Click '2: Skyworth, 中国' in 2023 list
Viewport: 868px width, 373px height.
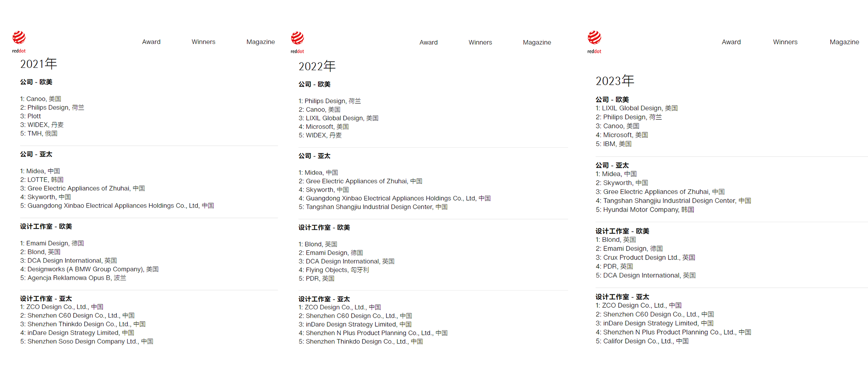(622, 183)
